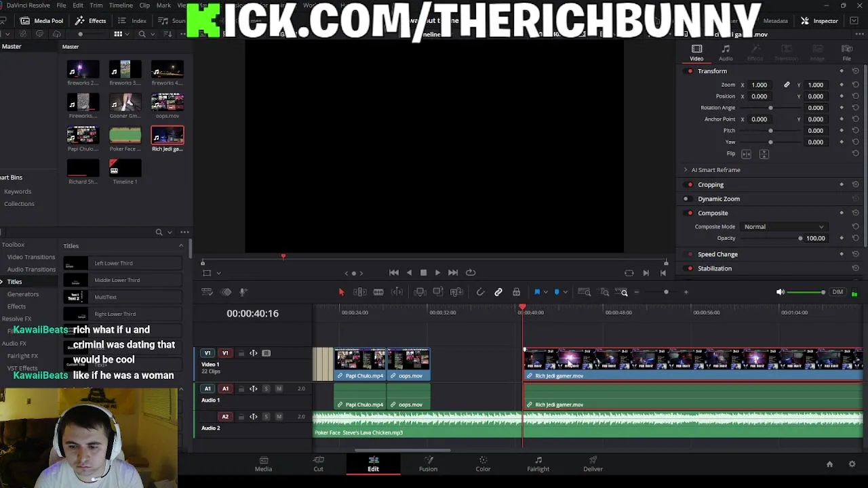Switch to the Color page
Screen dimensions: 868x488
[x=483, y=464]
